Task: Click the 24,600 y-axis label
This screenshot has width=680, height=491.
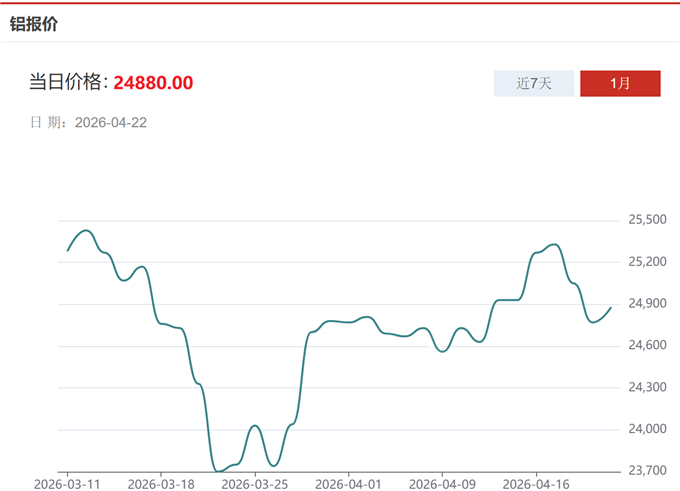Action: coord(647,346)
